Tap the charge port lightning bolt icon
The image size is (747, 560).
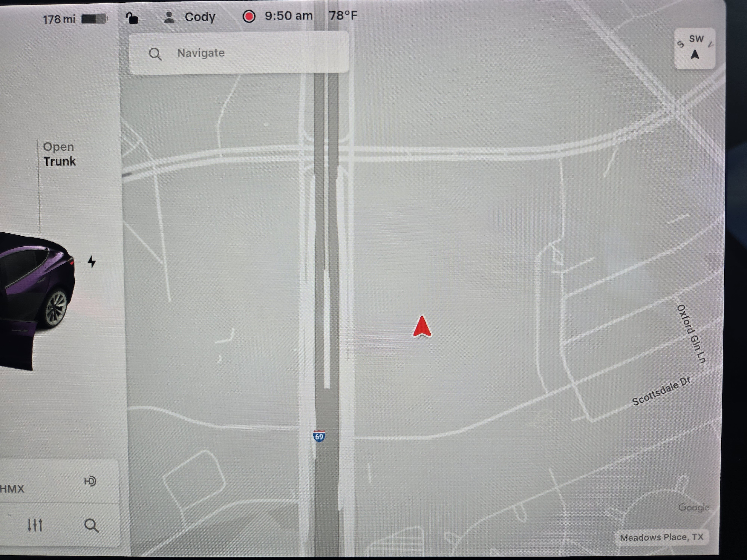(91, 262)
